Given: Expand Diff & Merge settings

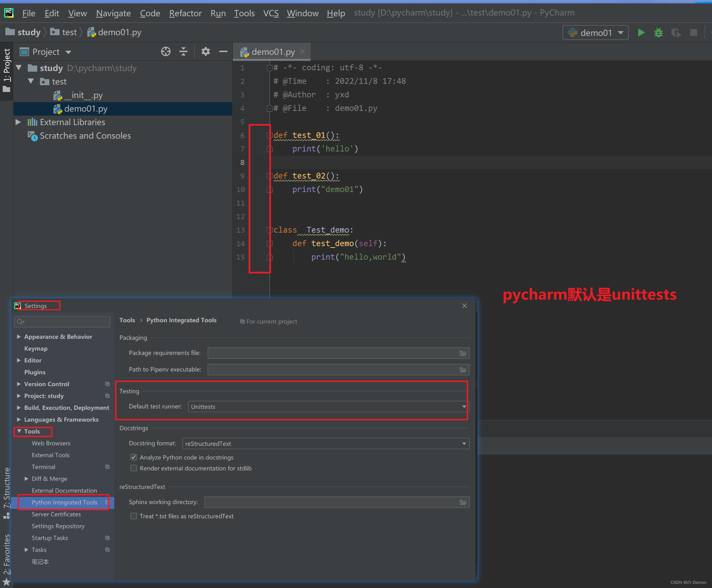Looking at the screenshot, I should [26, 479].
